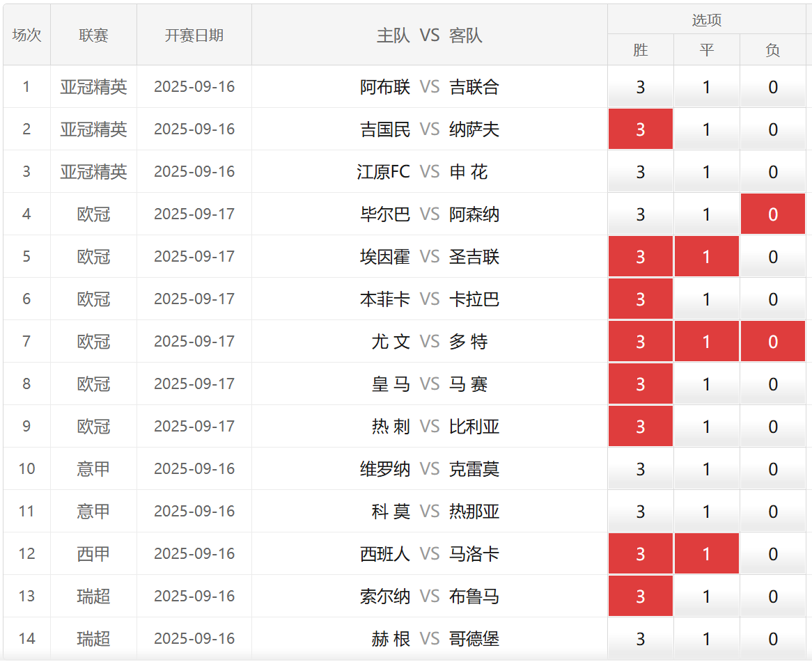Select loss (0) for 本菲卡 vs 卡拉巴
Screen dimensions: 812x664
tap(773, 299)
